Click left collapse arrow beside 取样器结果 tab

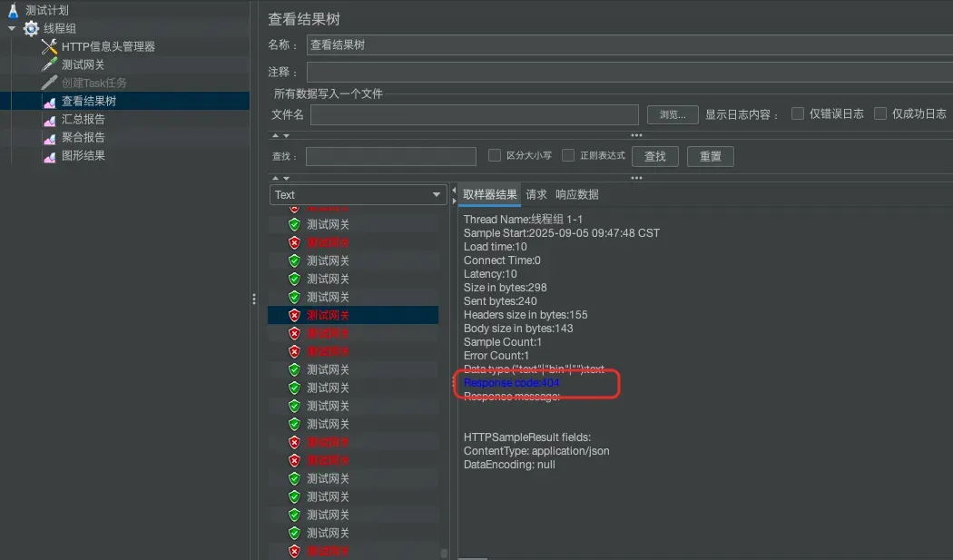click(x=454, y=191)
